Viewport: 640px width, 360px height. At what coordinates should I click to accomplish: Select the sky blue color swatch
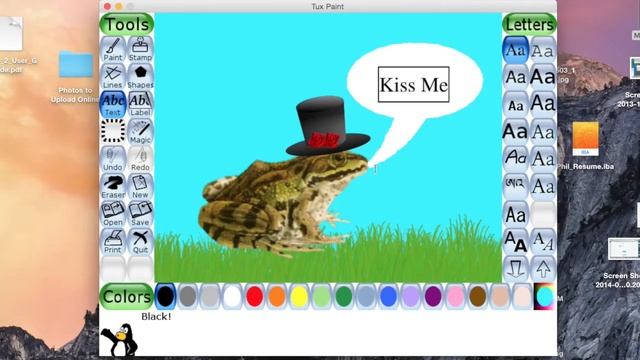pos(366,296)
